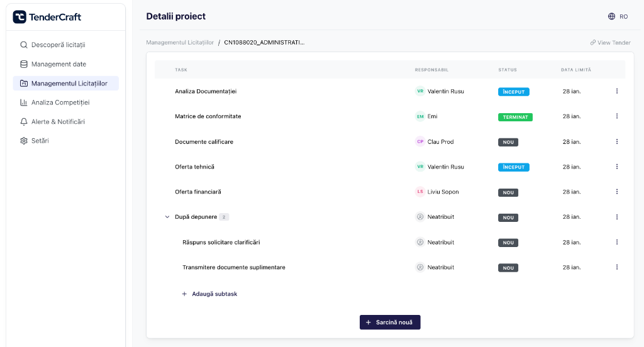The width and height of the screenshot is (644, 347).
Task: Open three-dot menu for Transmitere documente suplimentare
Action: (x=616, y=267)
